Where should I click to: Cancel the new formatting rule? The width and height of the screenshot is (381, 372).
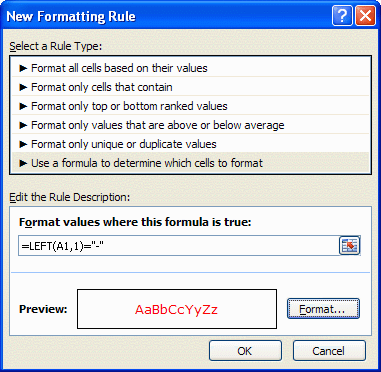click(329, 351)
